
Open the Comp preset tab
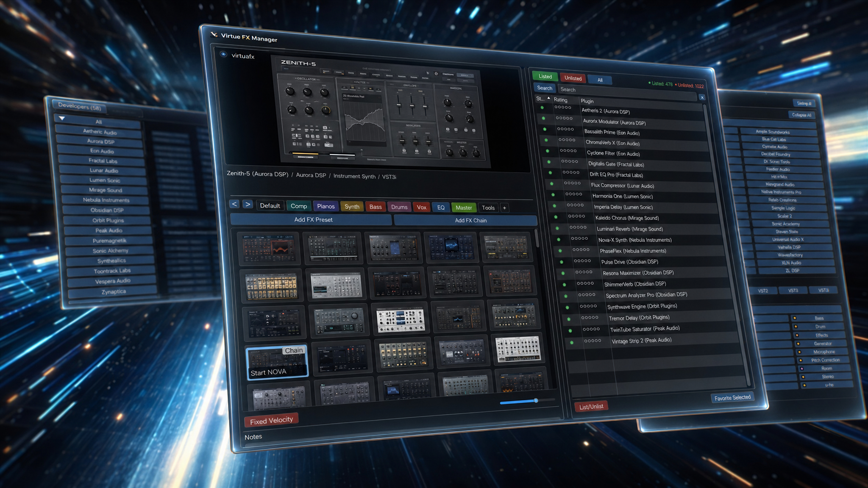pyautogui.click(x=298, y=206)
